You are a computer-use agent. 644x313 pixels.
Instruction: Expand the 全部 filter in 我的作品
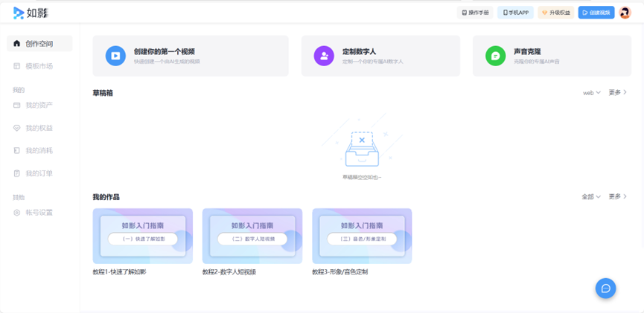point(591,197)
